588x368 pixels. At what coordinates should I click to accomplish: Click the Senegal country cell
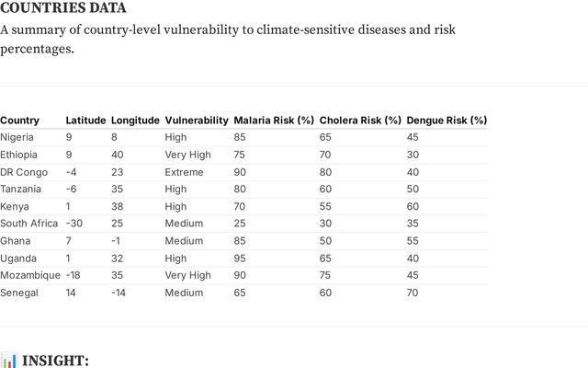(x=19, y=293)
